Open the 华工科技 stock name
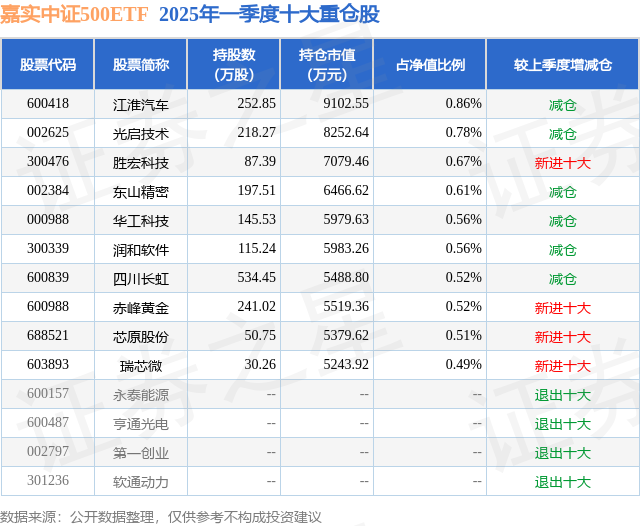640x526 pixels. tap(141, 221)
